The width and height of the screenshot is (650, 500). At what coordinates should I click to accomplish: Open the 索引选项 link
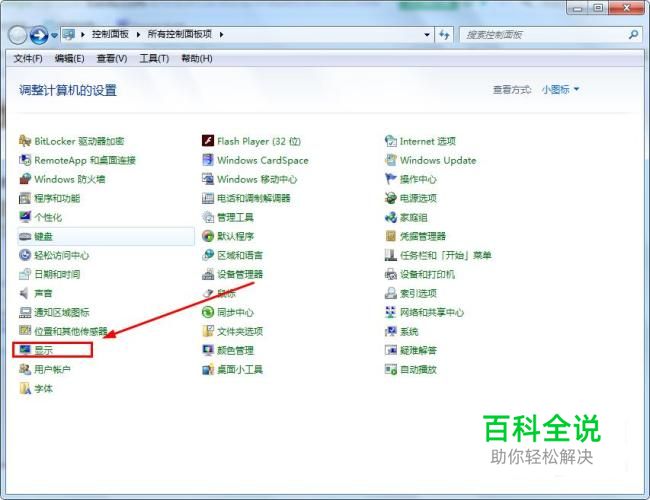(418, 293)
